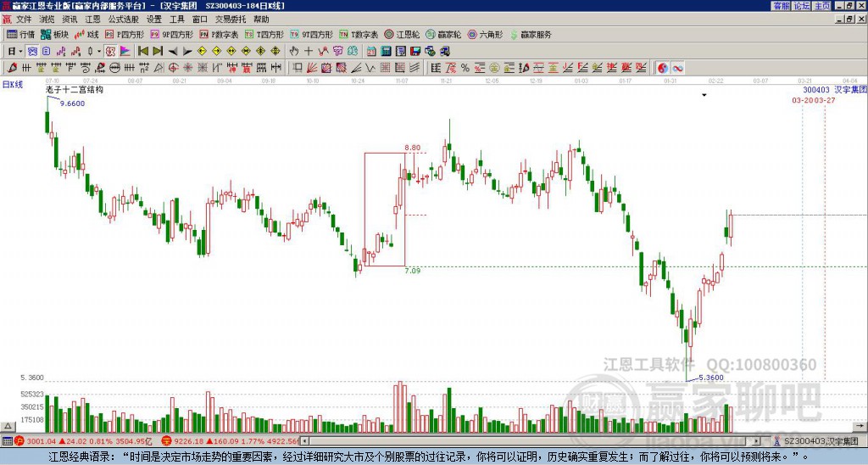Open the 文件 menu

pyautogui.click(x=24, y=20)
